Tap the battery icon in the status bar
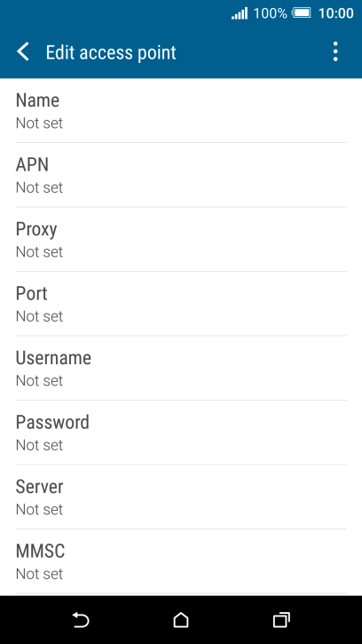This screenshot has height=644, width=362. click(x=302, y=13)
